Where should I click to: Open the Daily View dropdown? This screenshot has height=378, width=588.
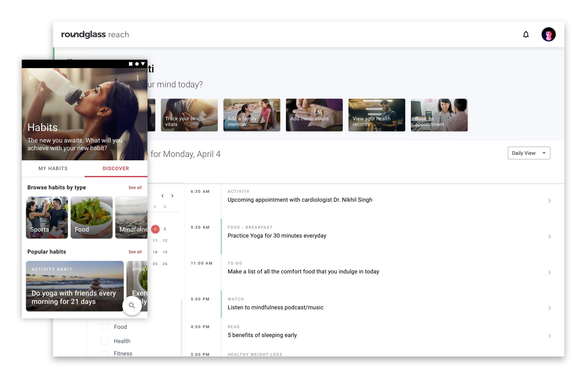coord(529,153)
